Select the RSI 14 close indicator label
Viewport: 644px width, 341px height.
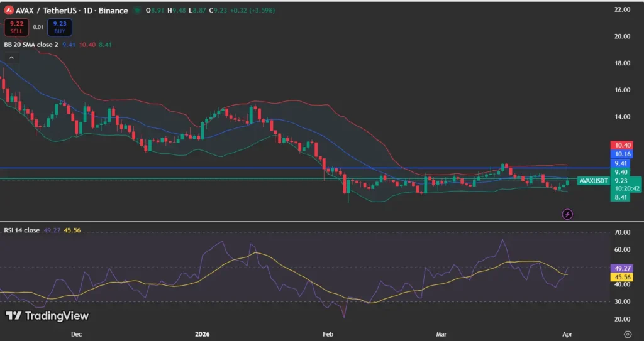point(22,230)
